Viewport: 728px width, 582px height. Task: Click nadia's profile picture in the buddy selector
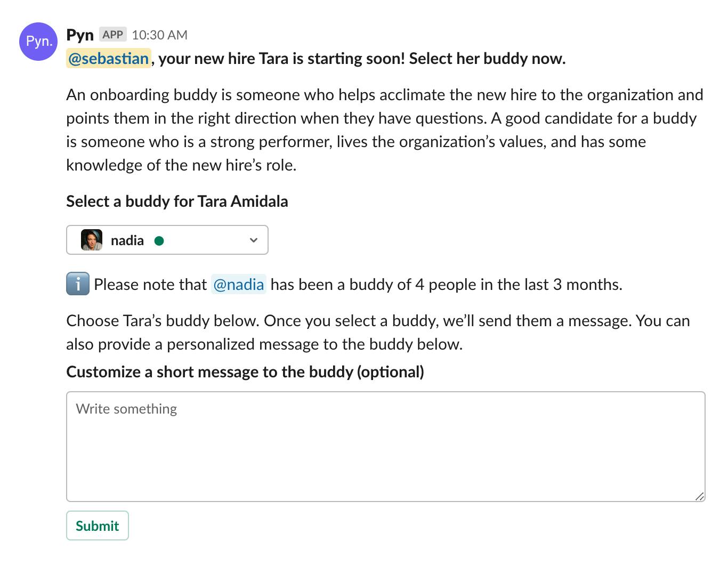pyautogui.click(x=91, y=240)
